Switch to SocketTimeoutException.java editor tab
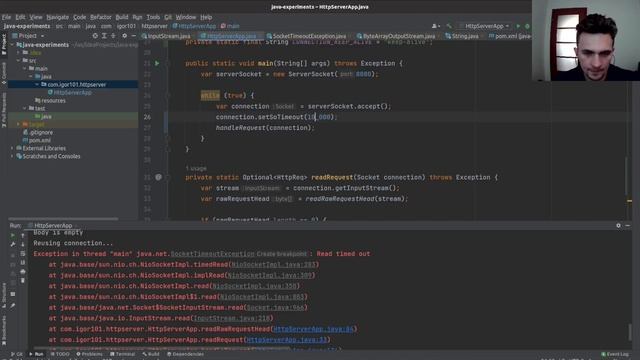This screenshot has width=640, height=360. tap(306, 36)
